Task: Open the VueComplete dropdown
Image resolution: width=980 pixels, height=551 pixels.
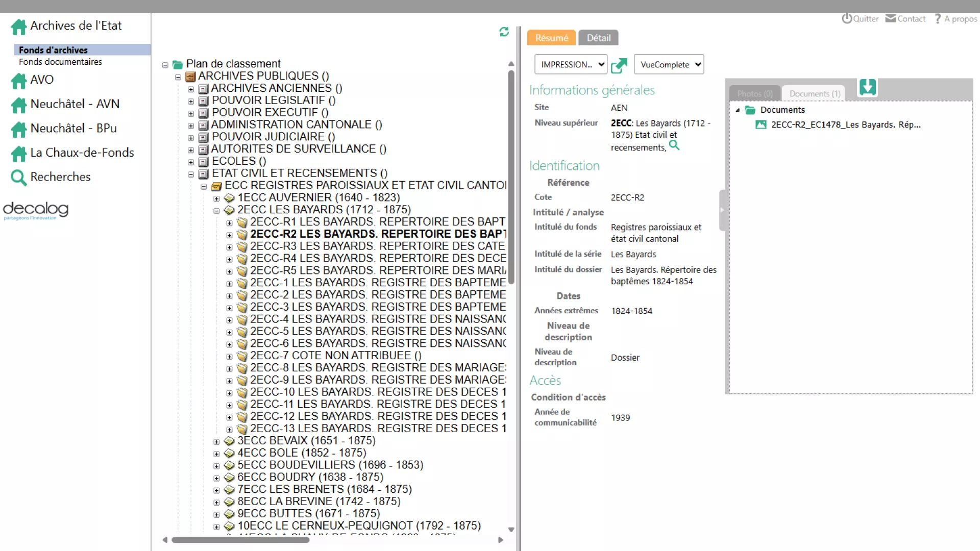Action: point(669,65)
